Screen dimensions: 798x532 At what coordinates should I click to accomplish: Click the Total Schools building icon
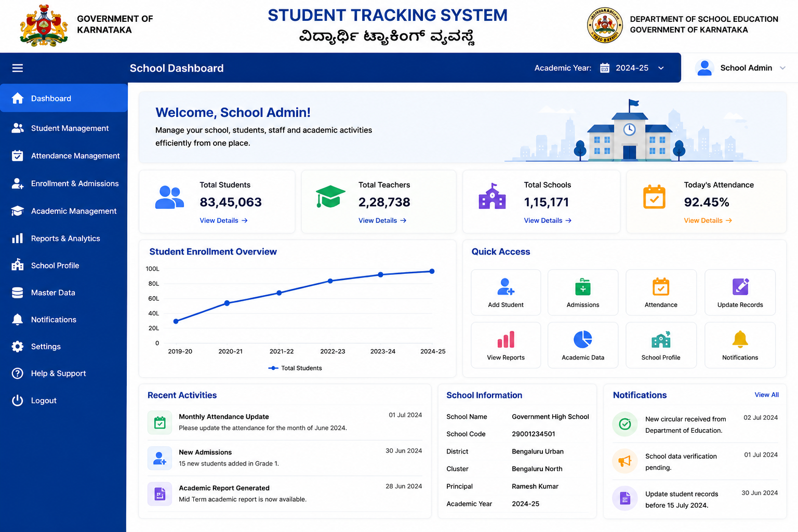click(492, 196)
